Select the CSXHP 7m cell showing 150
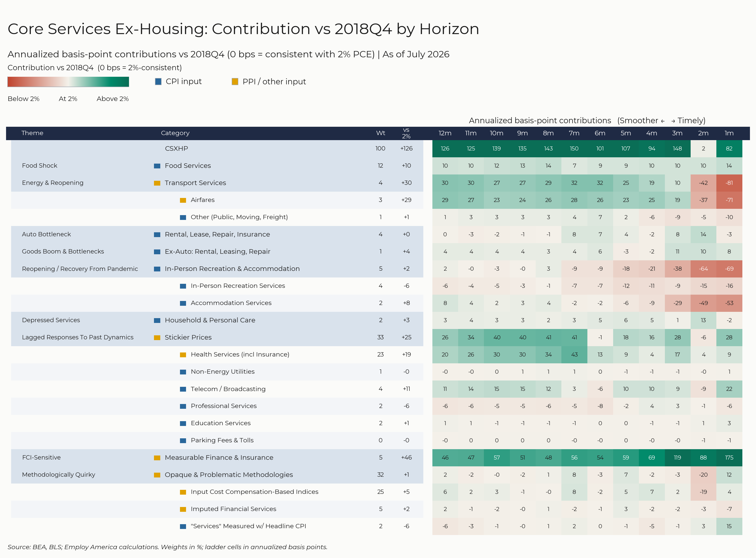The width and height of the screenshot is (756, 558). [574, 149]
